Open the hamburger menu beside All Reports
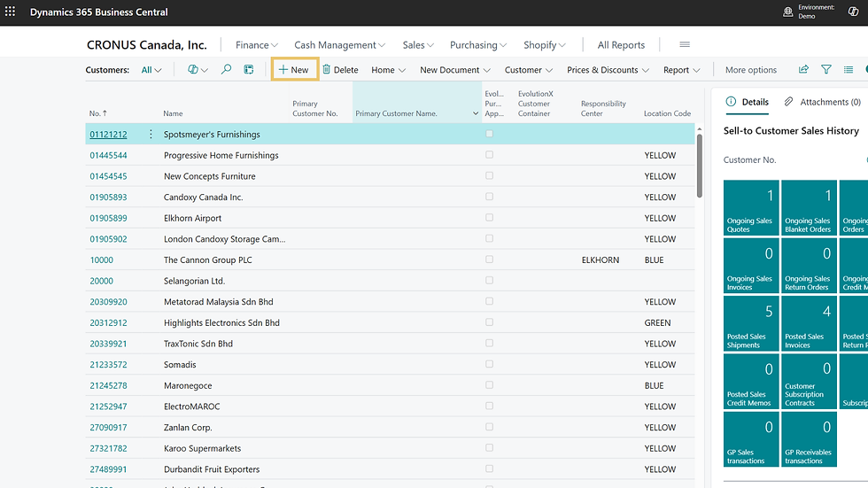The image size is (868, 488). pos(684,45)
